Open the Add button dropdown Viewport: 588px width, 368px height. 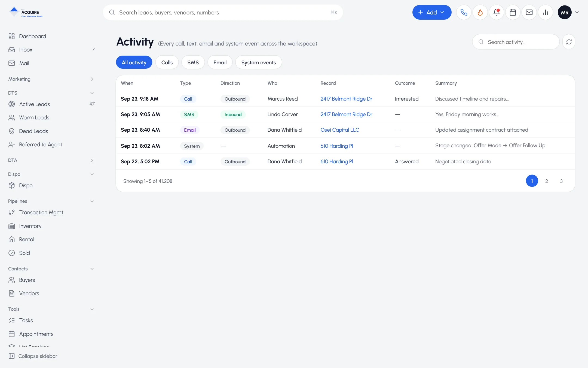coord(432,12)
